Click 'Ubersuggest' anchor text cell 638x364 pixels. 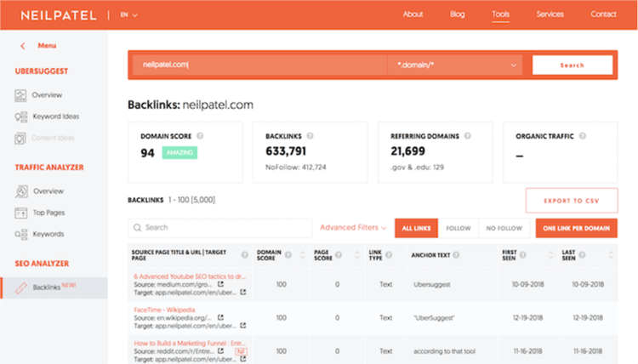pos(431,284)
